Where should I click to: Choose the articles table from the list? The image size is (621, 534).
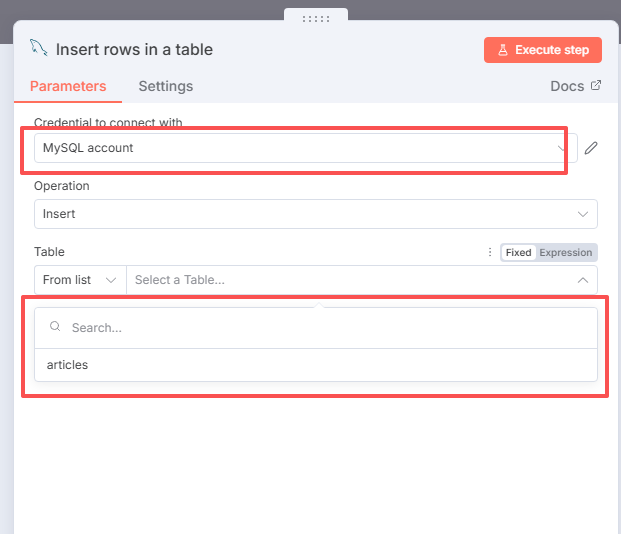click(316, 365)
